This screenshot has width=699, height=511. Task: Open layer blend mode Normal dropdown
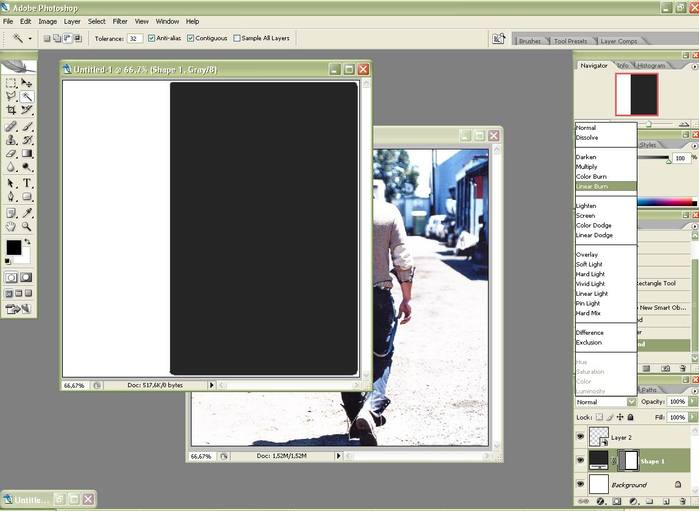click(606, 402)
